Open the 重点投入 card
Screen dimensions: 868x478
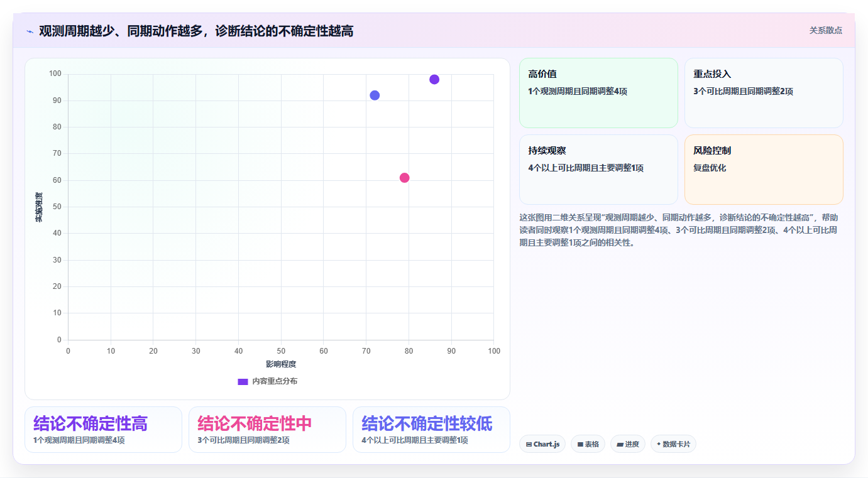tap(764, 93)
